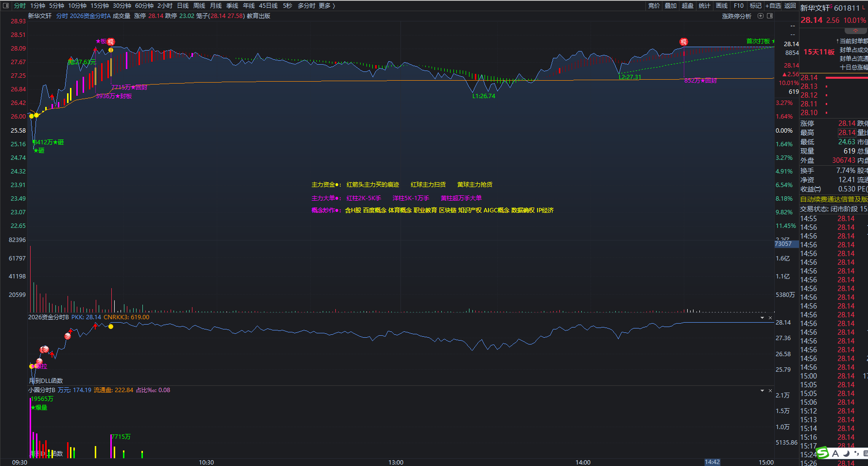Switch to the 5分钟 chart period
868x466 pixels.
[x=56, y=6]
